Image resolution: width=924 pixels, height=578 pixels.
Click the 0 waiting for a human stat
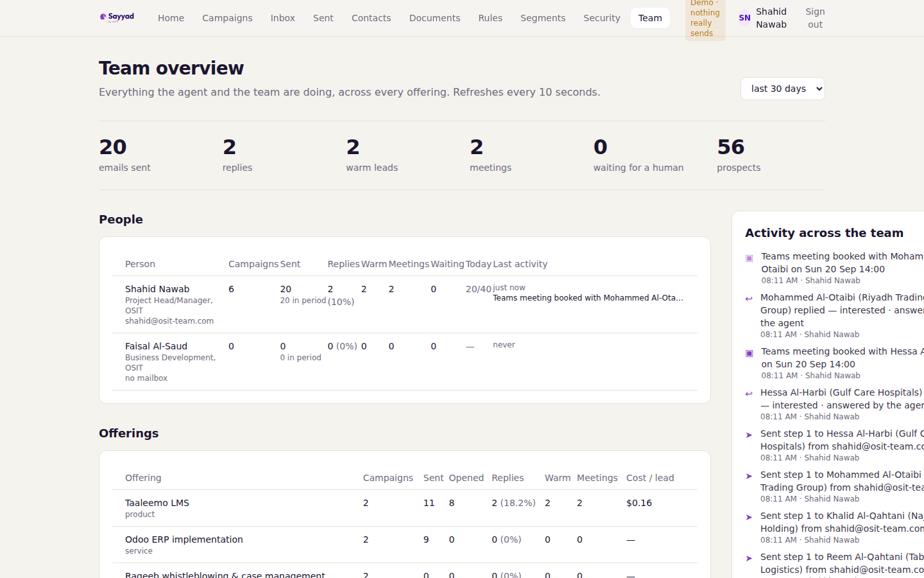[638, 155]
